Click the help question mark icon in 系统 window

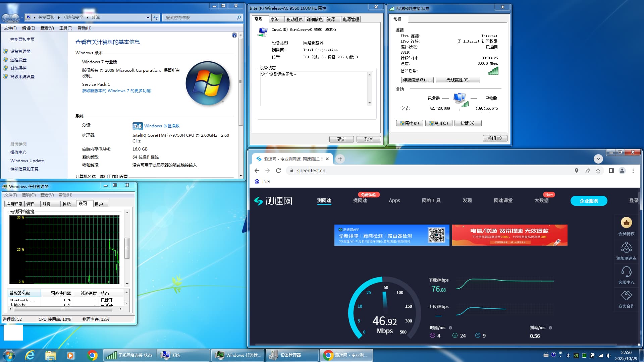(x=234, y=35)
